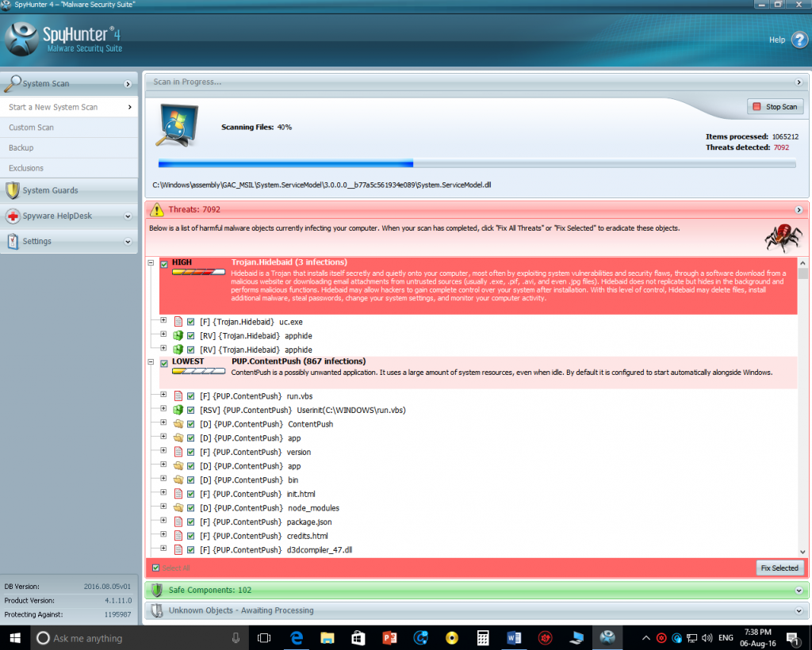The height and width of the screenshot is (650, 812).
Task: Open the Action Center notification icon
Action: coord(792,638)
